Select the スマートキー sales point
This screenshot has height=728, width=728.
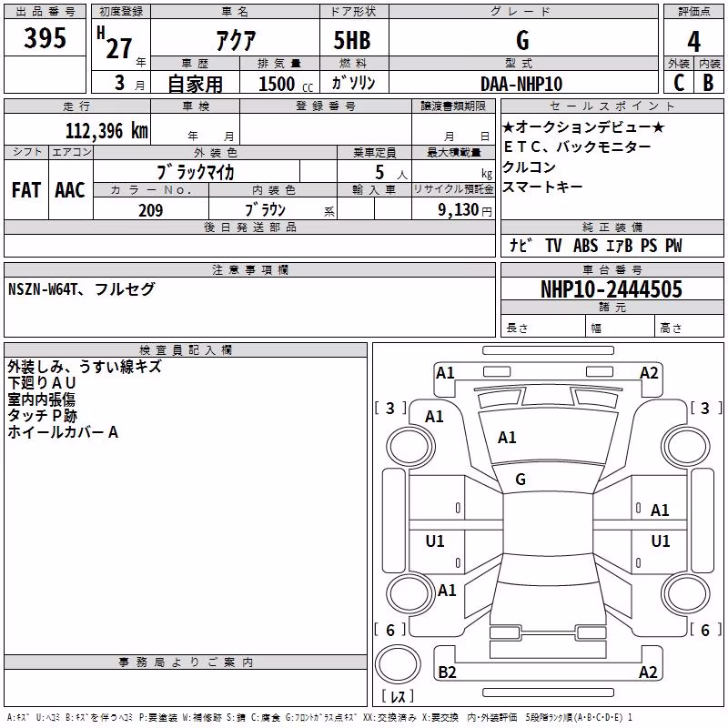pyautogui.click(x=542, y=187)
